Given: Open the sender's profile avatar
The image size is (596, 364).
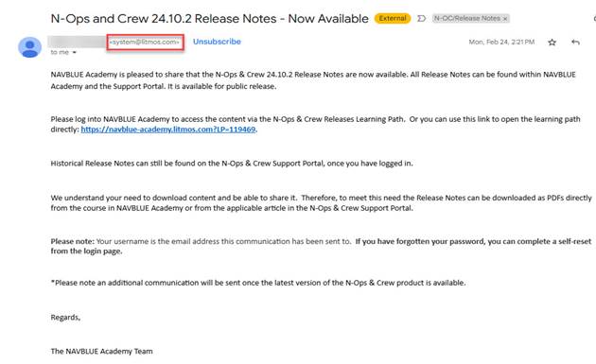Looking at the screenshot, I should click(x=29, y=47).
